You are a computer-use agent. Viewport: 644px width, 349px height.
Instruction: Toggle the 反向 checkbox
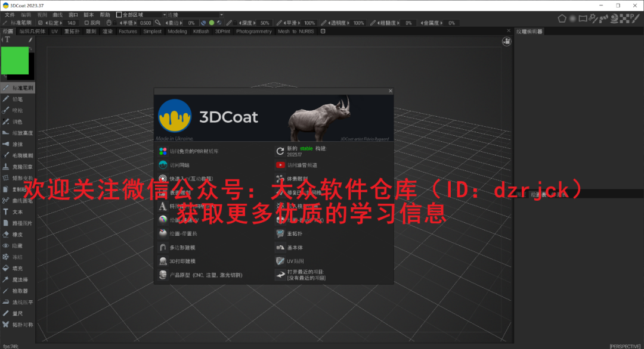tap(86, 23)
